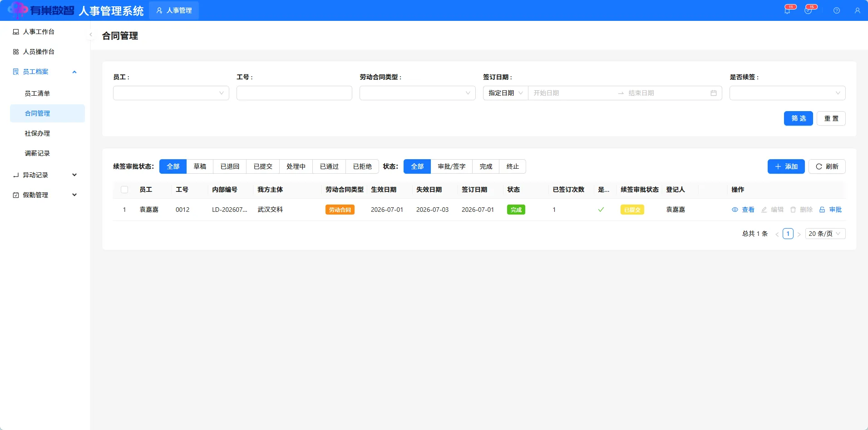Click the LD-202607... internal number cell
This screenshot has height=430, width=868.
tap(230, 210)
